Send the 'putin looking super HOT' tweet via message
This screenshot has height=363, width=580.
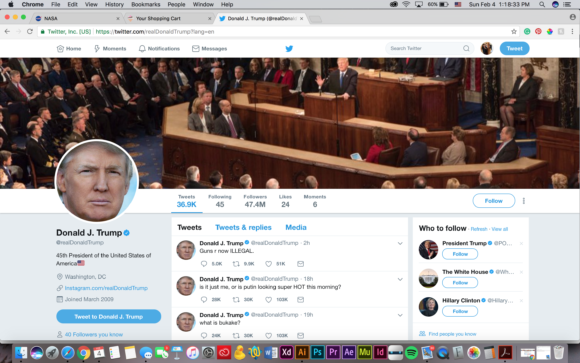point(300,300)
